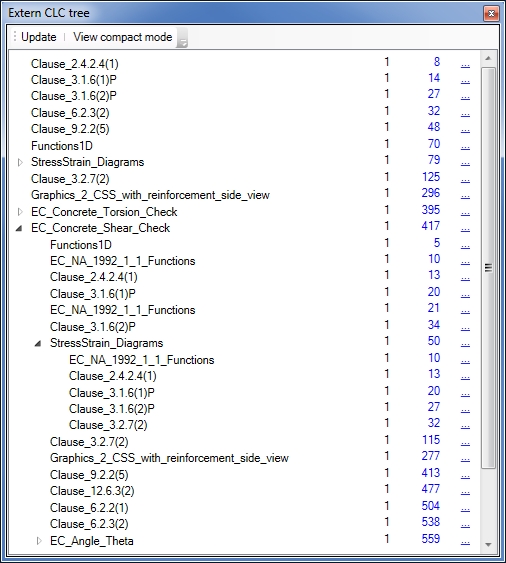This screenshot has width=506, height=563.
Task: Click ellipsis link beside Clause_12.6.3(2)
Action: tap(465, 491)
